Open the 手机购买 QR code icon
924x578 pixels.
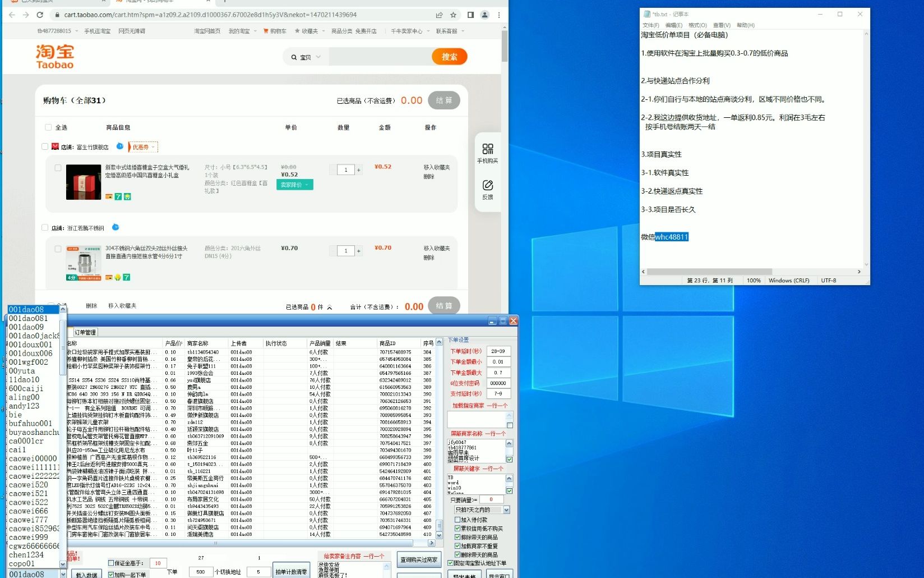(488, 149)
